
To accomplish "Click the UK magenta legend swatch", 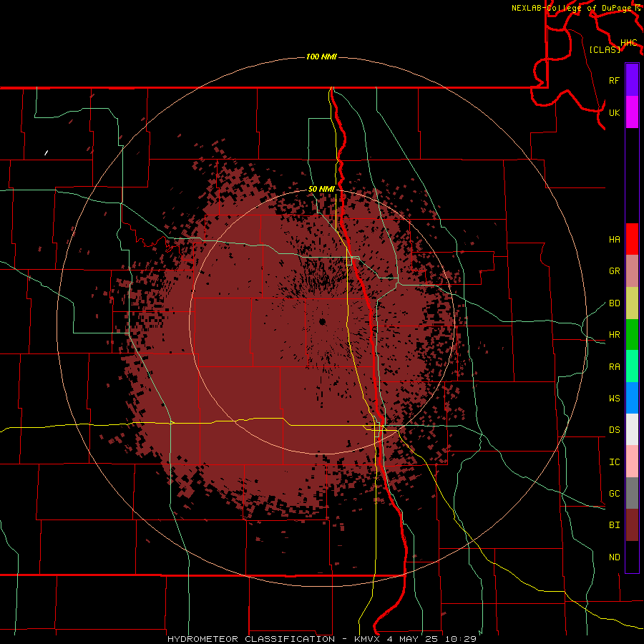I will [632, 112].
